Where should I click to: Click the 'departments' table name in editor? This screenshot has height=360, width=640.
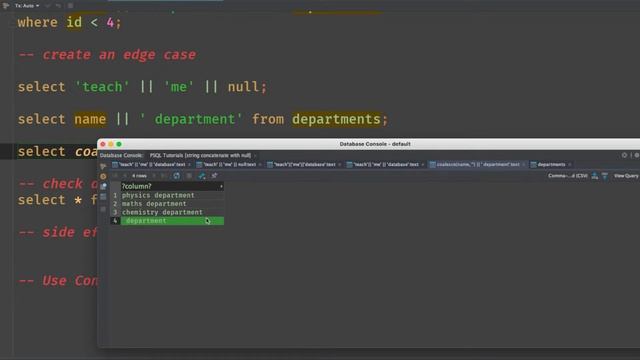tap(336, 119)
